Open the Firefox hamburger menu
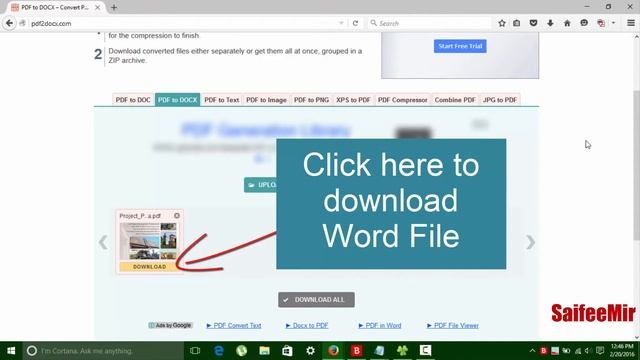Image resolution: width=640 pixels, height=360 pixels. (x=631, y=23)
